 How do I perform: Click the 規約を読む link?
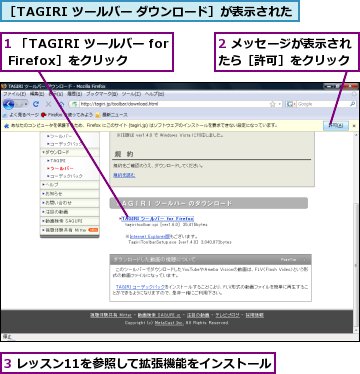pyautogui.click(x=124, y=175)
